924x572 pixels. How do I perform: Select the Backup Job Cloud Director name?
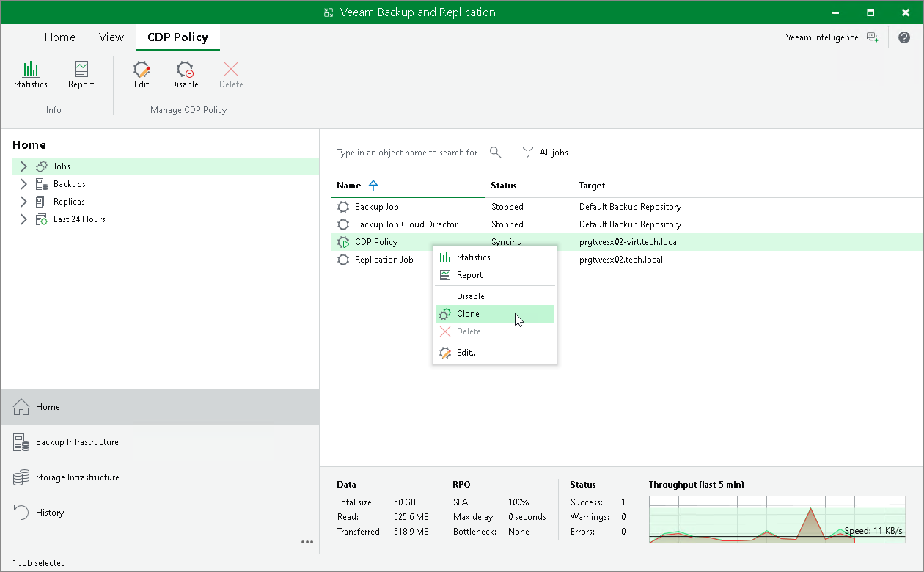[406, 224]
